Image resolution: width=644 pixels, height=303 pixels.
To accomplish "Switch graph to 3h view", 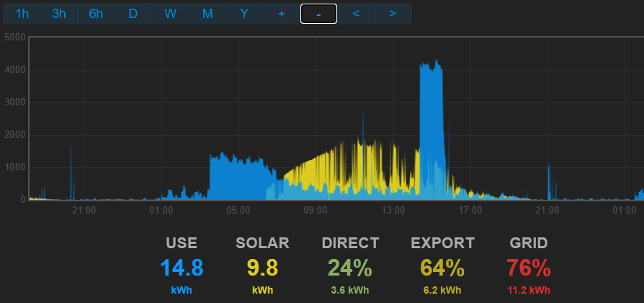I will click(x=59, y=14).
